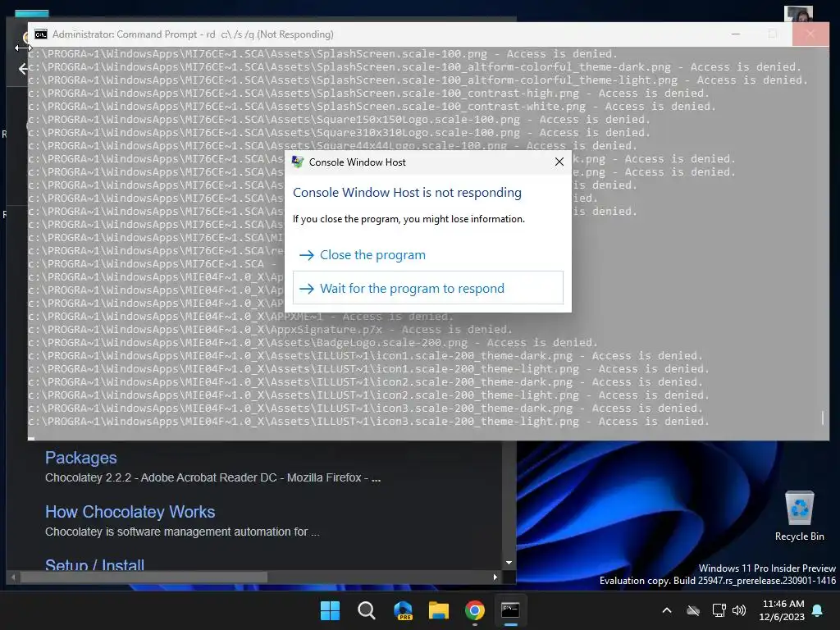Image resolution: width=840 pixels, height=630 pixels.
Task: Open network status tray icon
Action: coord(719,610)
